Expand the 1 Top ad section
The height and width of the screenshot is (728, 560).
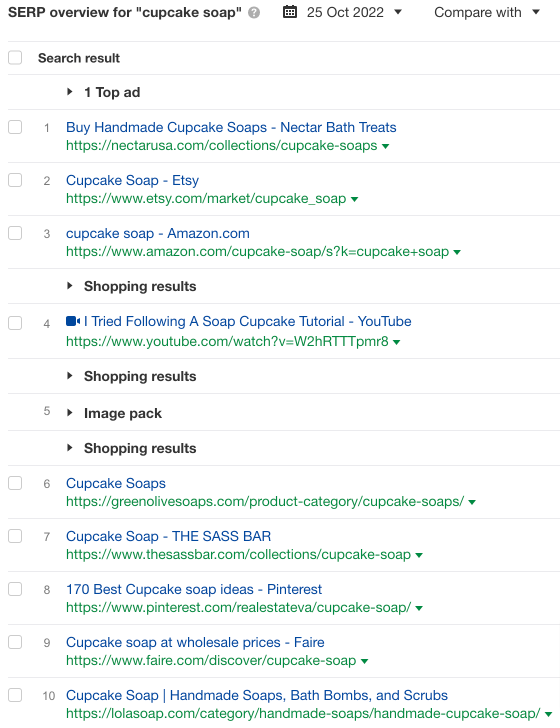coord(70,92)
